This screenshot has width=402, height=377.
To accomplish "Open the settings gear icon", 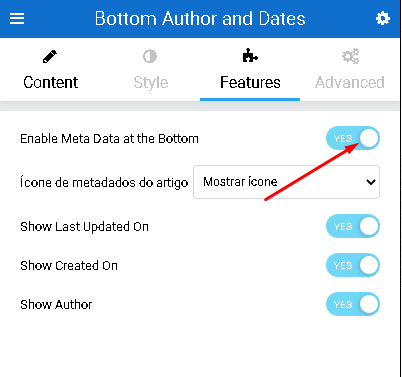I will (383, 18).
